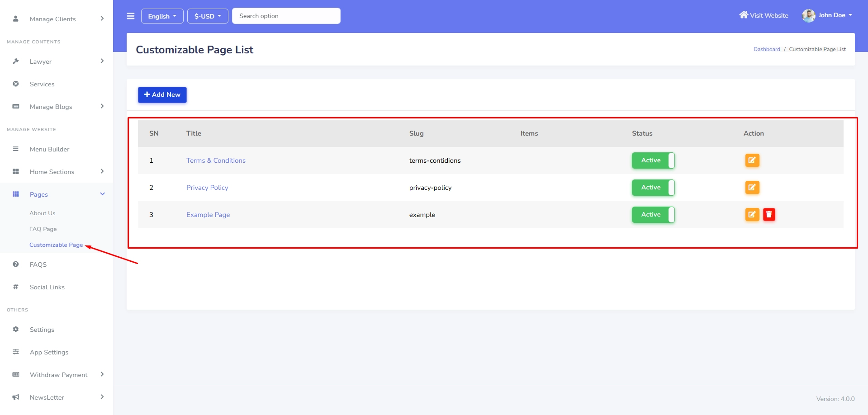Screen dimensions: 868x415
Task: Click the Slug column header
Action: tap(416, 133)
